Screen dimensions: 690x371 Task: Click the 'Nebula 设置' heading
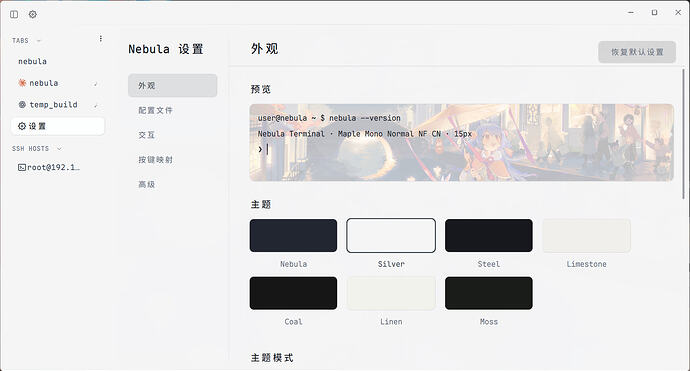click(x=166, y=49)
